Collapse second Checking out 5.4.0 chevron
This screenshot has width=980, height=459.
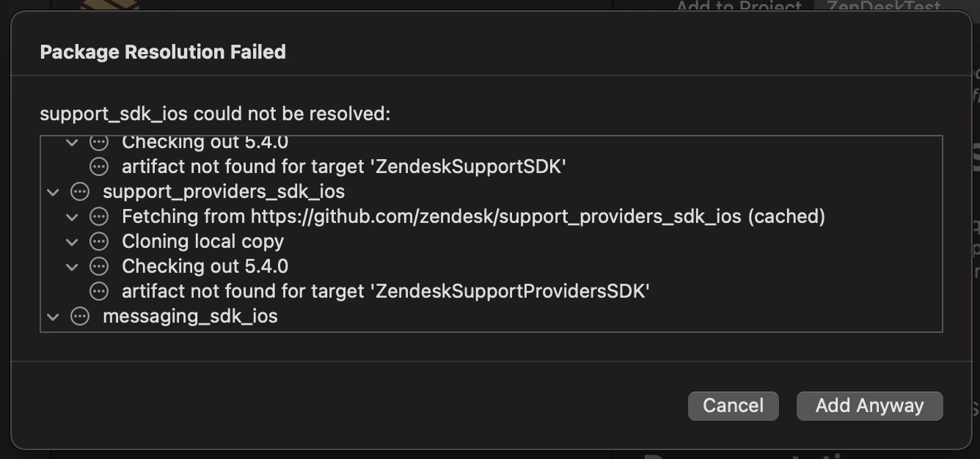click(72, 266)
